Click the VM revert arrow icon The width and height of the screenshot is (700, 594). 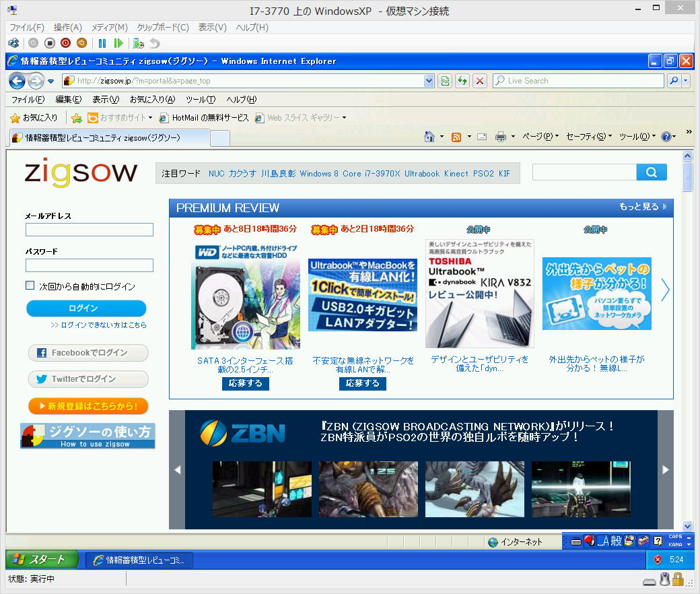click(x=154, y=43)
